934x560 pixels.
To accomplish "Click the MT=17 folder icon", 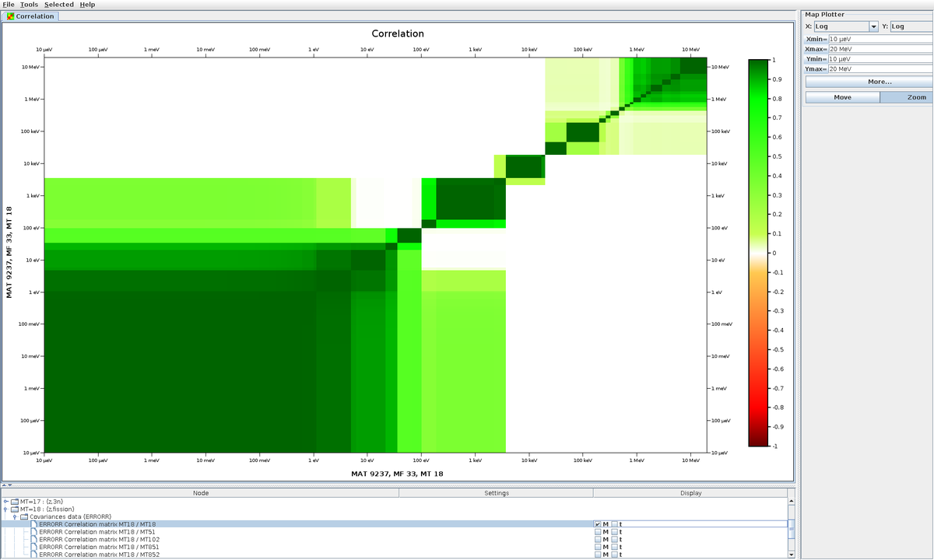I will tap(15, 502).
